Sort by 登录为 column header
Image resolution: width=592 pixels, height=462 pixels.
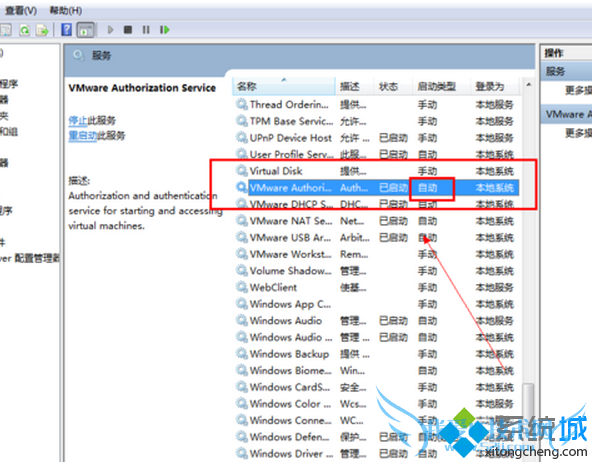(495, 86)
